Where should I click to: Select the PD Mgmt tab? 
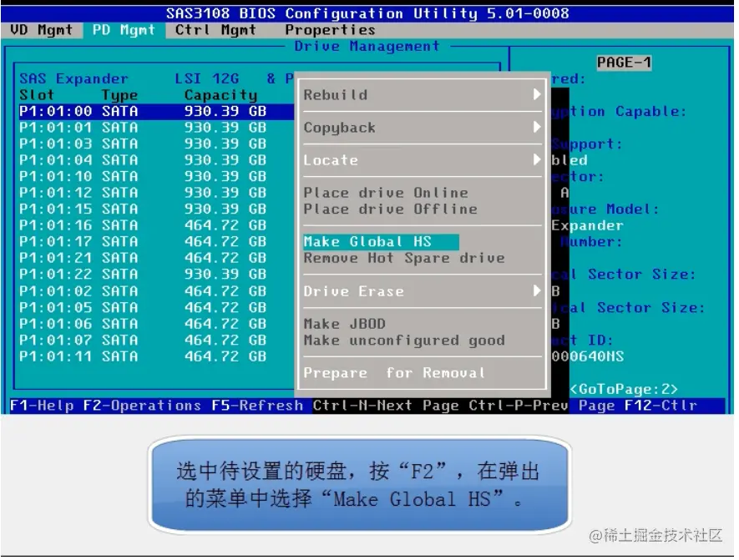pos(124,30)
